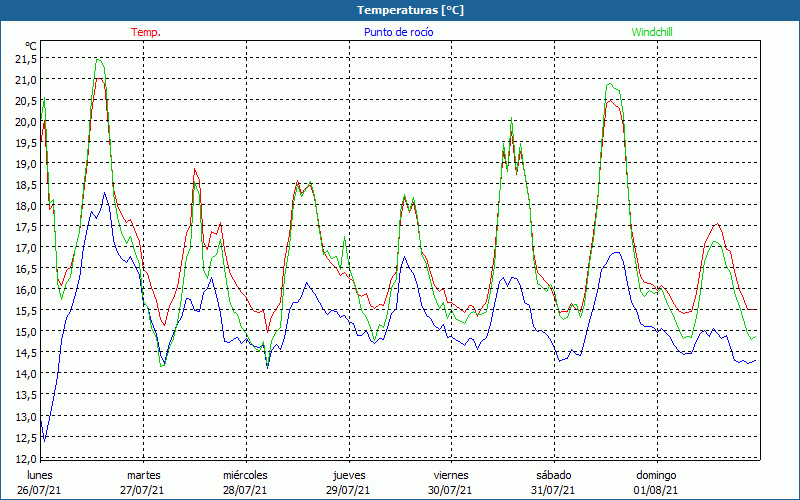The width and height of the screenshot is (800, 500).
Task: Click the 19,0 y-axis value
Action: click(x=26, y=164)
